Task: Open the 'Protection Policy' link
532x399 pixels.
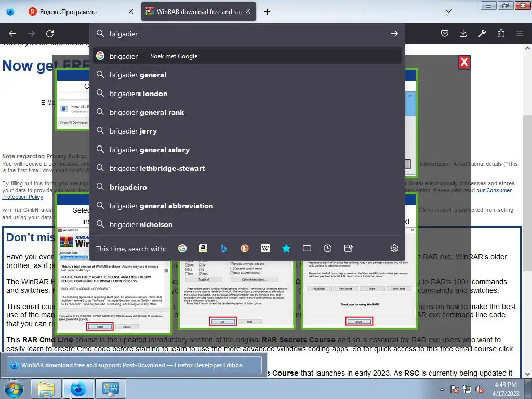Action: tap(23, 197)
